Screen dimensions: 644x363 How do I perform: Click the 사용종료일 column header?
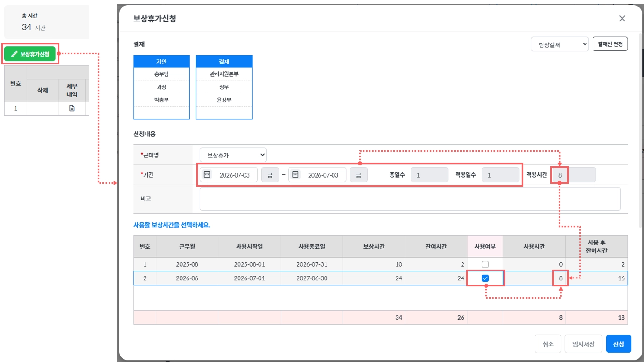click(312, 247)
